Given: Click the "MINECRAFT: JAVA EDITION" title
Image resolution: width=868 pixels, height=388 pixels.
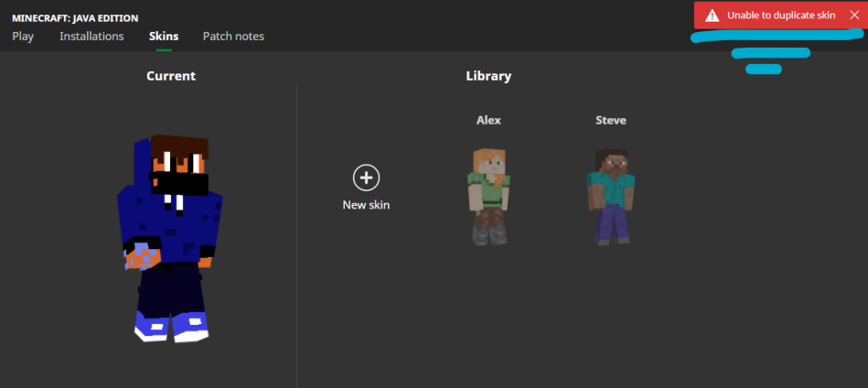Looking at the screenshot, I should point(75,17).
